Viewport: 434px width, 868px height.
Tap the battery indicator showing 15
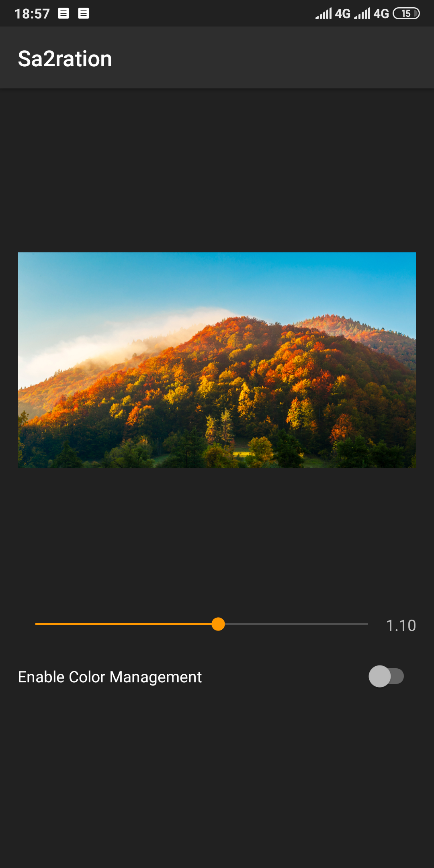point(406,14)
